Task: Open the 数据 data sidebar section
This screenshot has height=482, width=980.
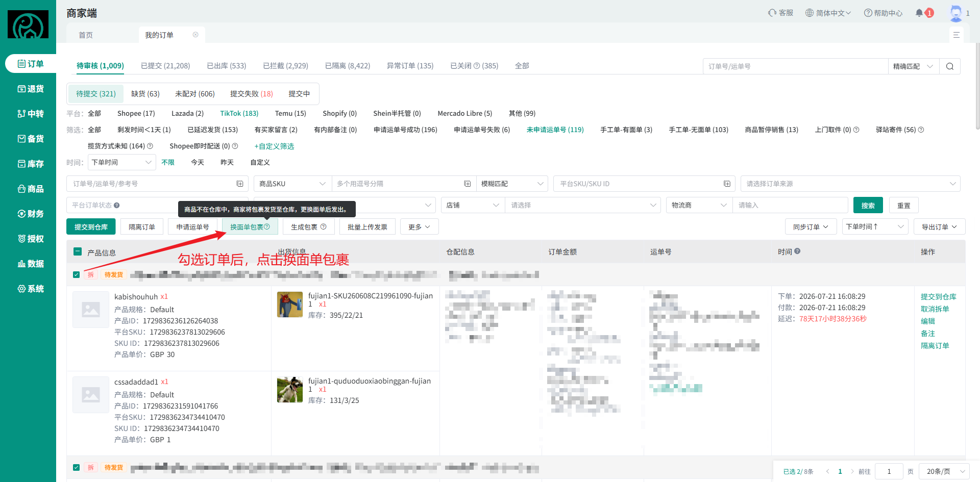Action: (31, 264)
